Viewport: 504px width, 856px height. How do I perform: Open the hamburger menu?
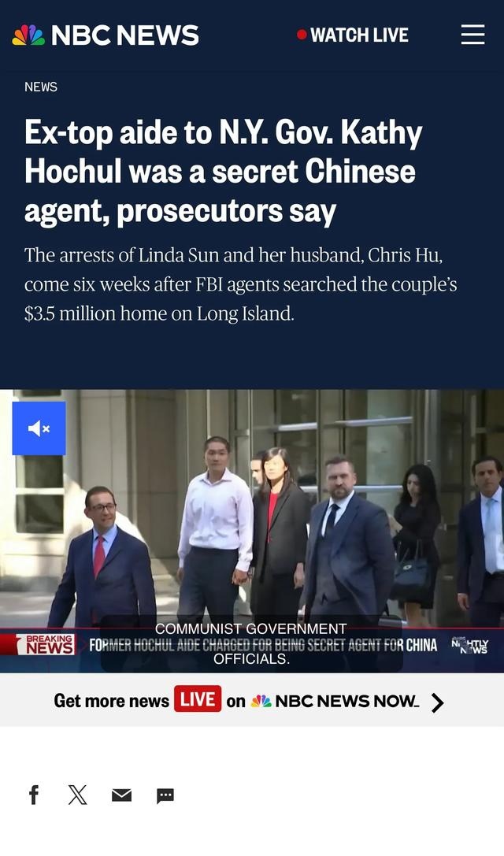[472, 35]
